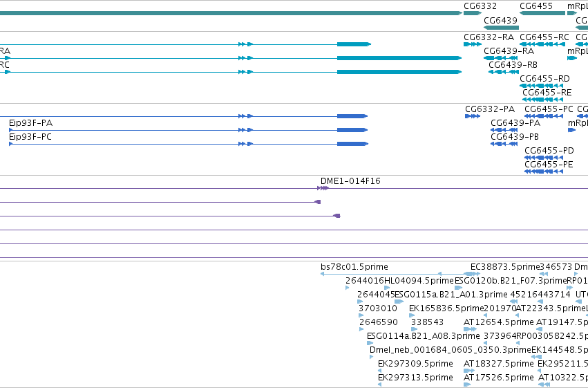Select the 2644016 EST label

365,281
